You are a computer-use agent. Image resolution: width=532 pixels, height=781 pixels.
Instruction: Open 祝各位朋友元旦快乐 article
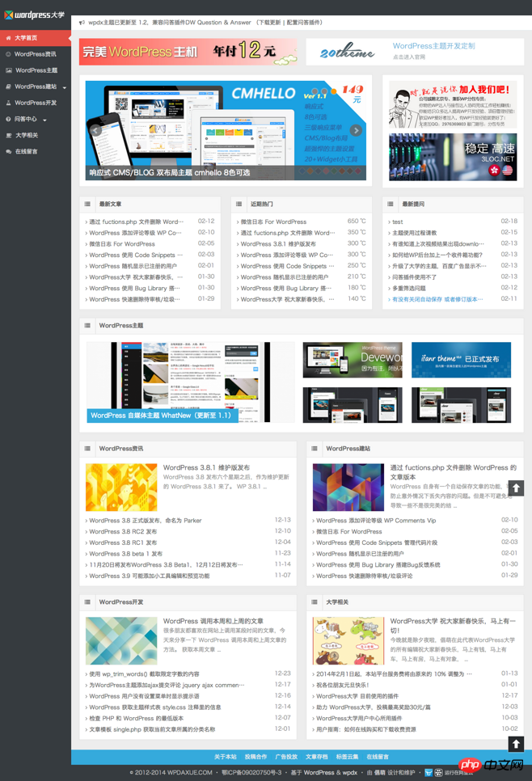pyautogui.click(x=343, y=685)
